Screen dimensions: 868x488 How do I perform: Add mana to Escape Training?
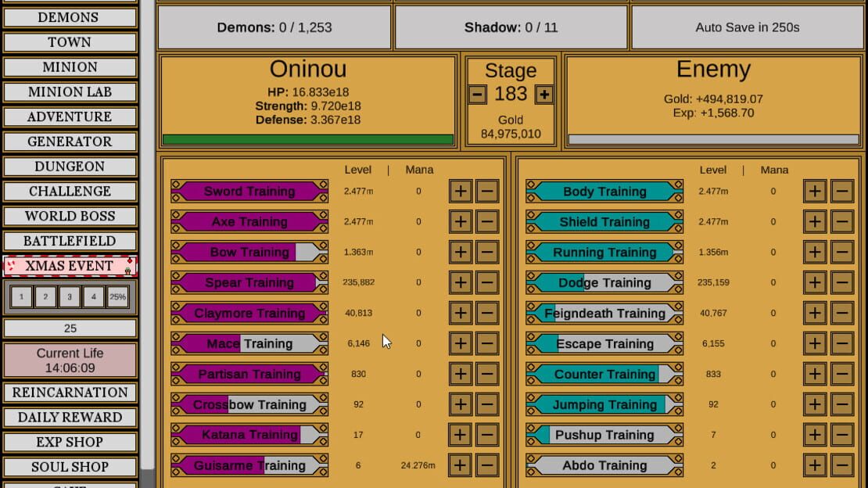pyautogui.click(x=815, y=343)
